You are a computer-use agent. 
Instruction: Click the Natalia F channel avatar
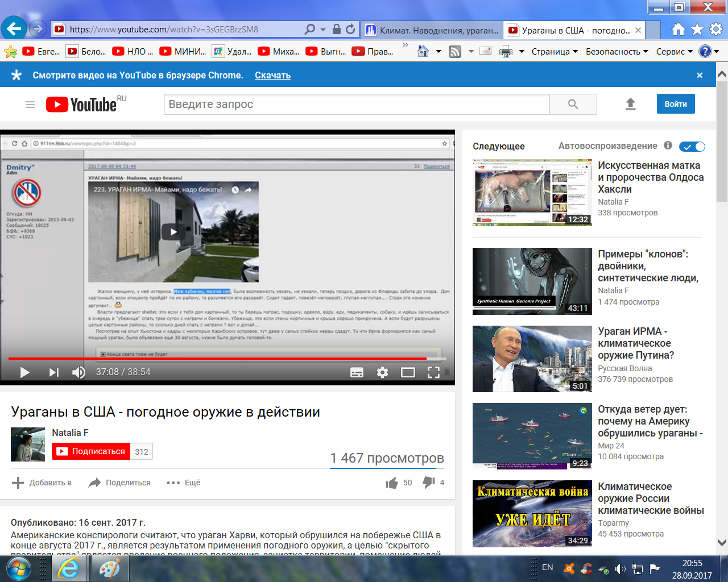pos(28,444)
